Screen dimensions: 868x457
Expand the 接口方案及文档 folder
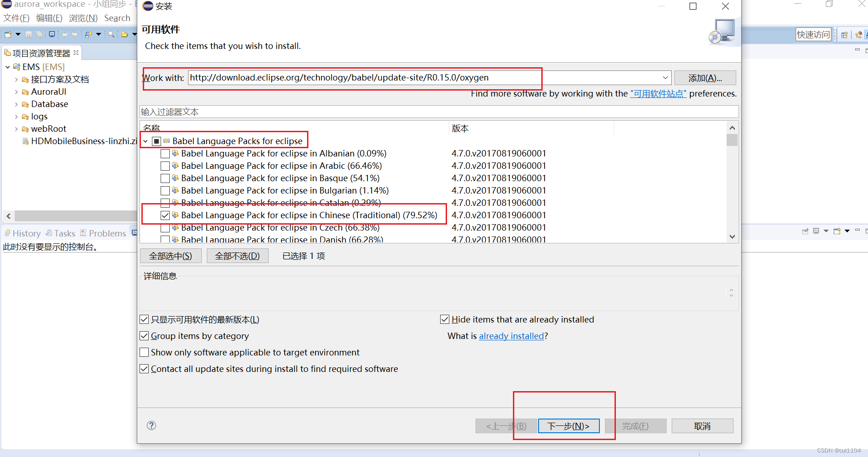tap(16, 80)
